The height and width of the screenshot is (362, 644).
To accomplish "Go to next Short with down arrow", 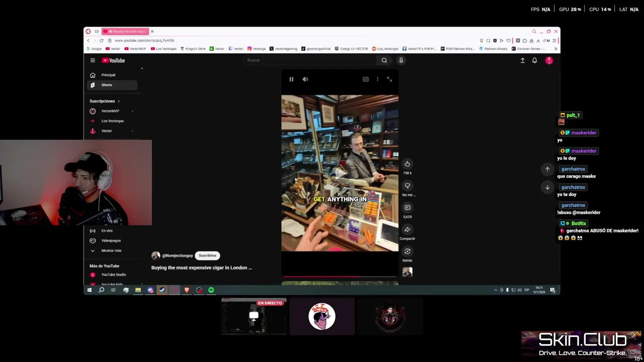I will click(547, 187).
